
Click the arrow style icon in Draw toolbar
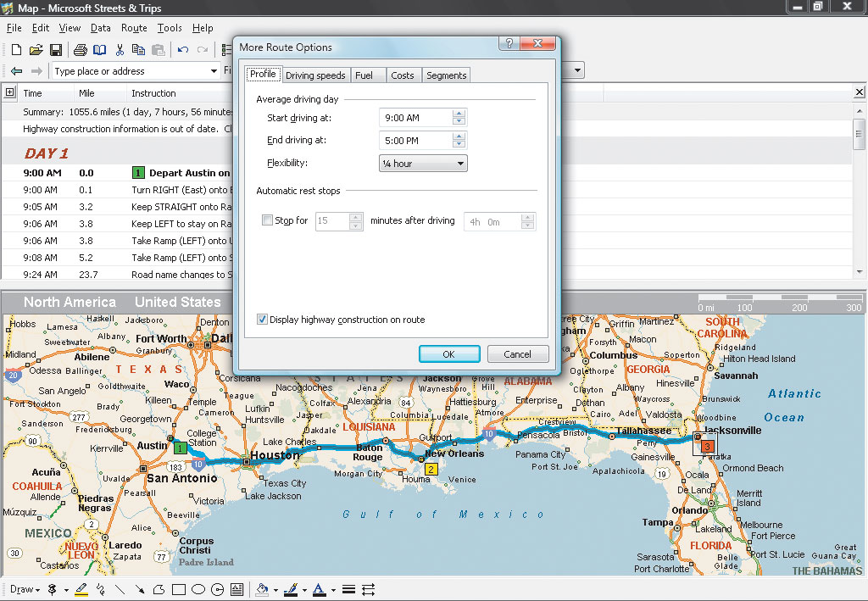[368, 589]
